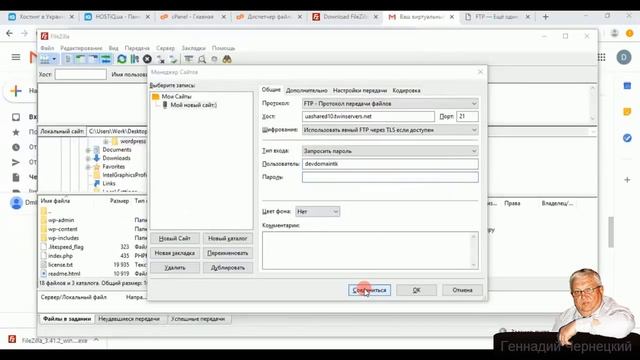Image resolution: width=640 pixels, height=360 pixels.
Task: Click disconnect from server toolbar icon
Action: pyautogui.click(x=161, y=59)
